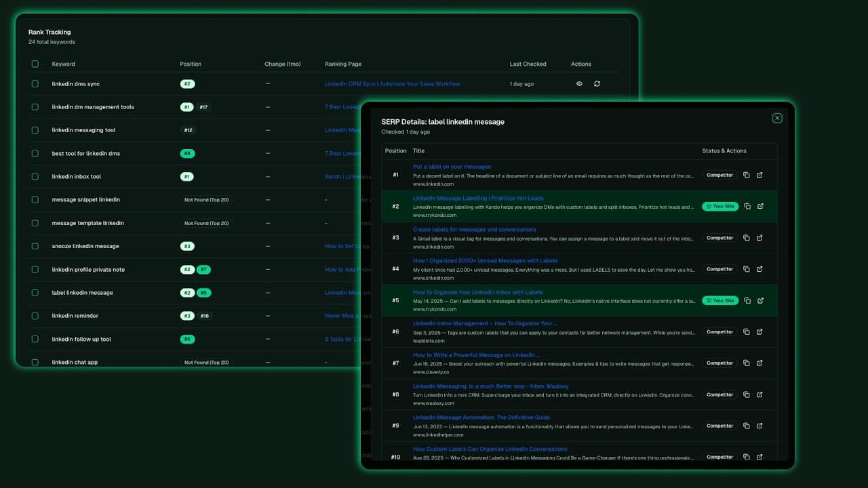Open SERP result #2 externally

pyautogui.click(x=760, y=206)
